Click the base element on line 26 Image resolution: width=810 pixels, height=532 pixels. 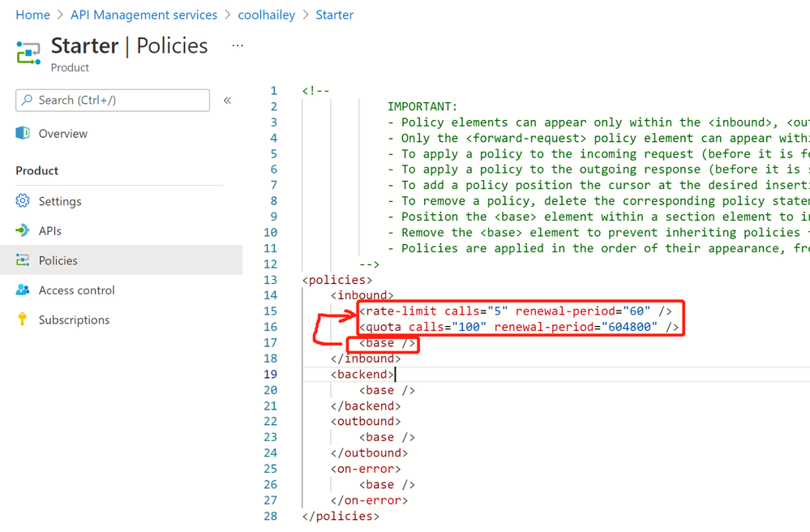[387, 484]
